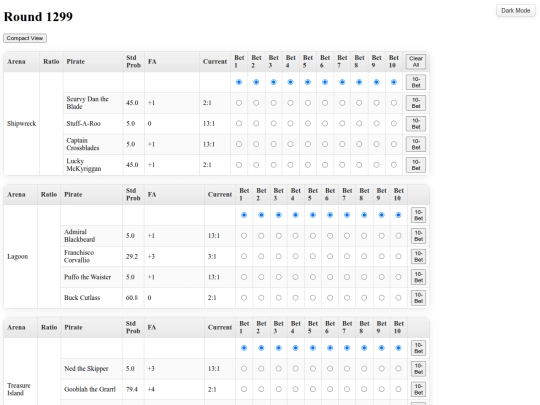
Task: Click Franchisco Corvallio's 29.2 probability
Action: point(132,257)
